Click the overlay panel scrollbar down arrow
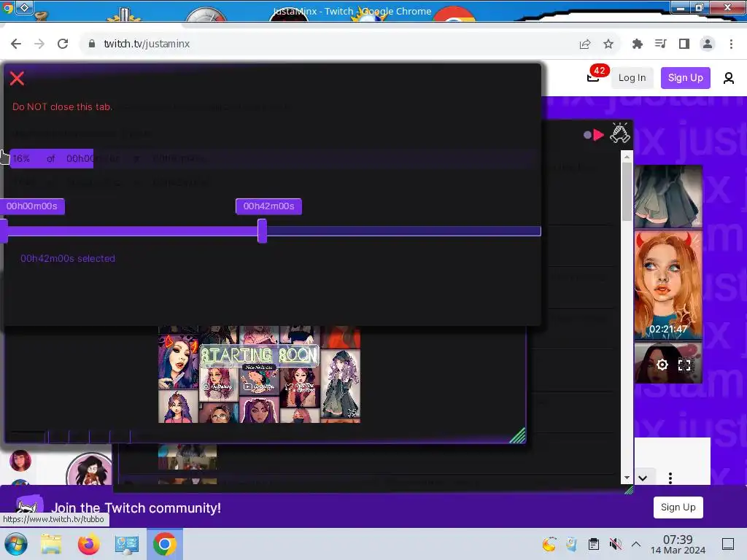 coord(627,478)
